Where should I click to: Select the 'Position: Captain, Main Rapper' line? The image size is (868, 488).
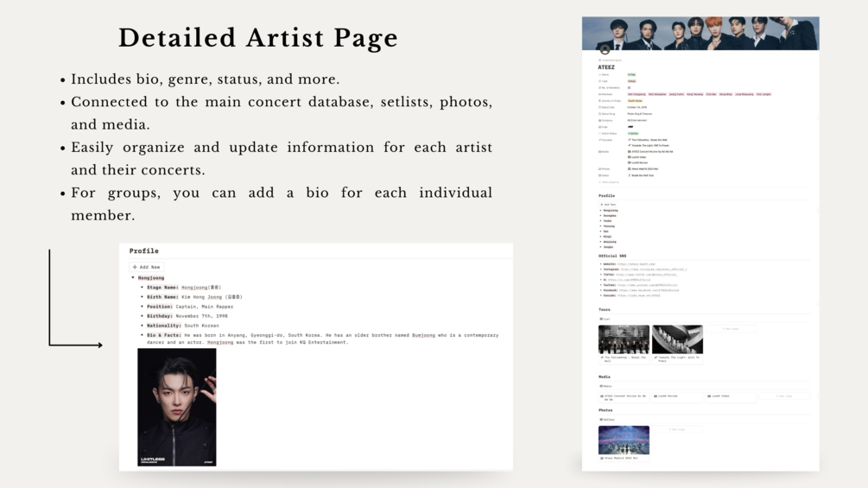[x=190, y=307]
